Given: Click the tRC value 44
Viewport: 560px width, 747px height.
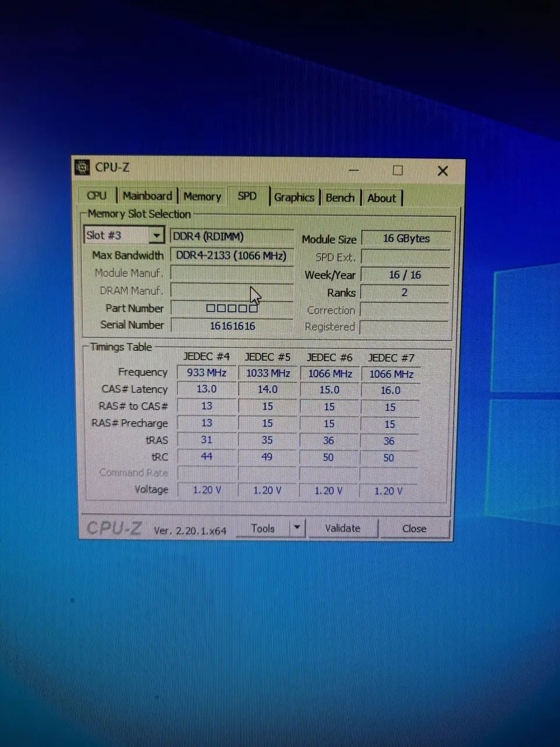Looking at the screenshot, I should [206, 457].
